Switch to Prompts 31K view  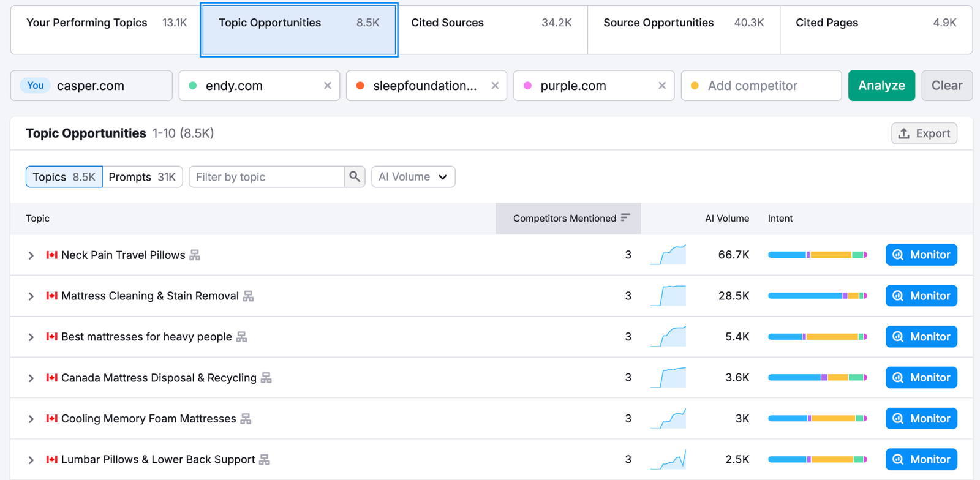(142, 177)
